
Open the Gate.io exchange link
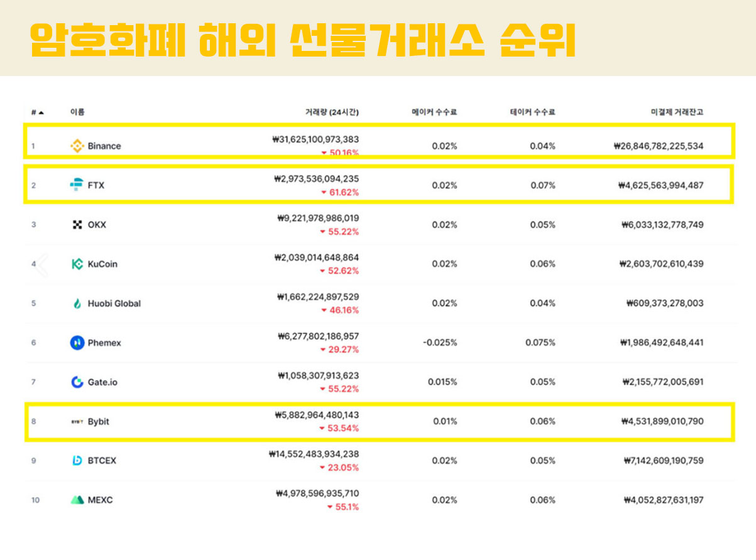102,382
